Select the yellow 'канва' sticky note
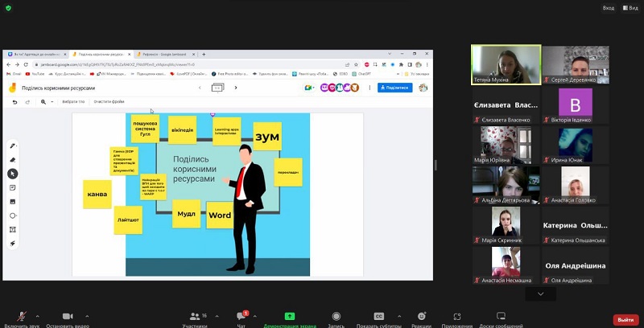Screen dimensions: 644x328 click(x=97, y=195)
